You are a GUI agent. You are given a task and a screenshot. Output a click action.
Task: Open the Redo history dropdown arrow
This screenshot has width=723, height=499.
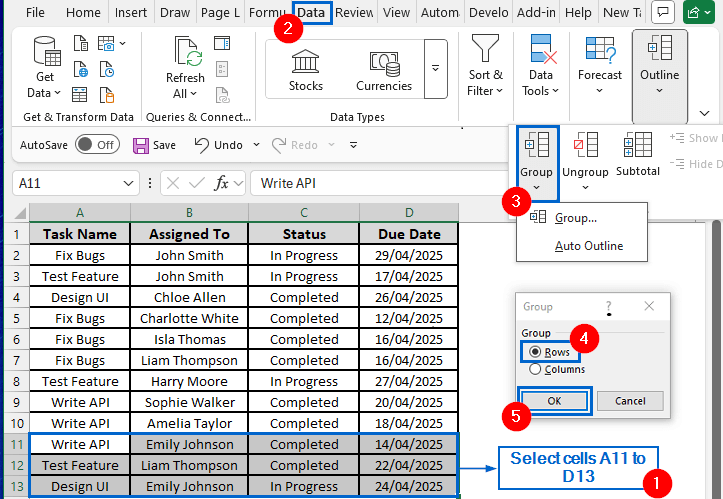pos(332,145)
